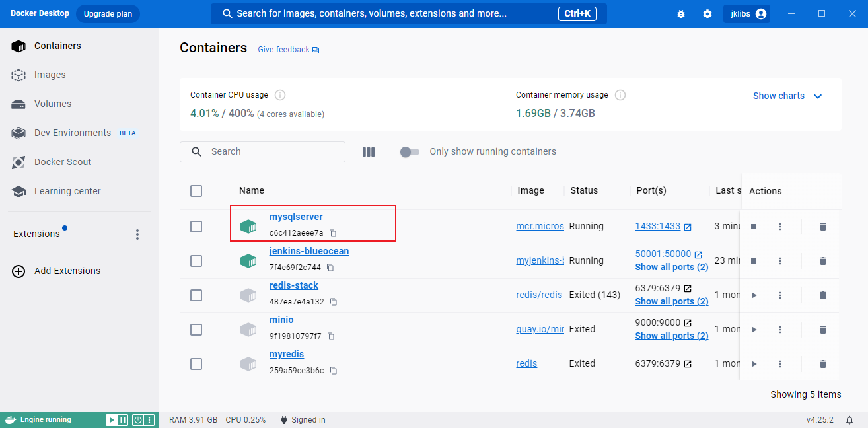Image resolution: width=868 pixels, height=428 pixels.
Task: Click the "Showing 5 items" text
Action: tap(806, 394)
